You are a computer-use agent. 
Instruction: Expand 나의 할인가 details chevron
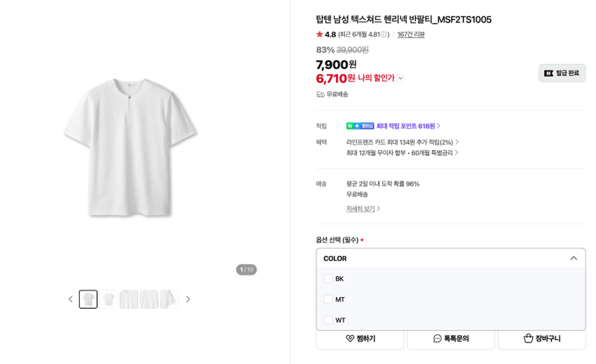click(400, 78)
